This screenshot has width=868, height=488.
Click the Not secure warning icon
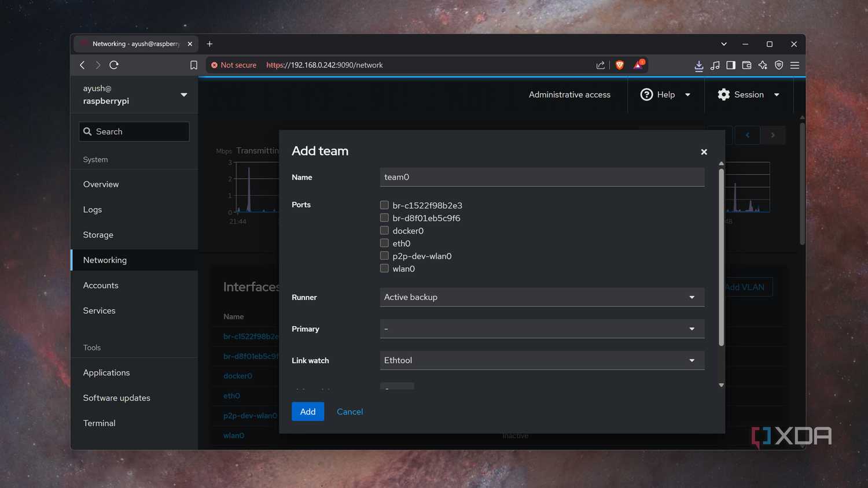(214, 65)
